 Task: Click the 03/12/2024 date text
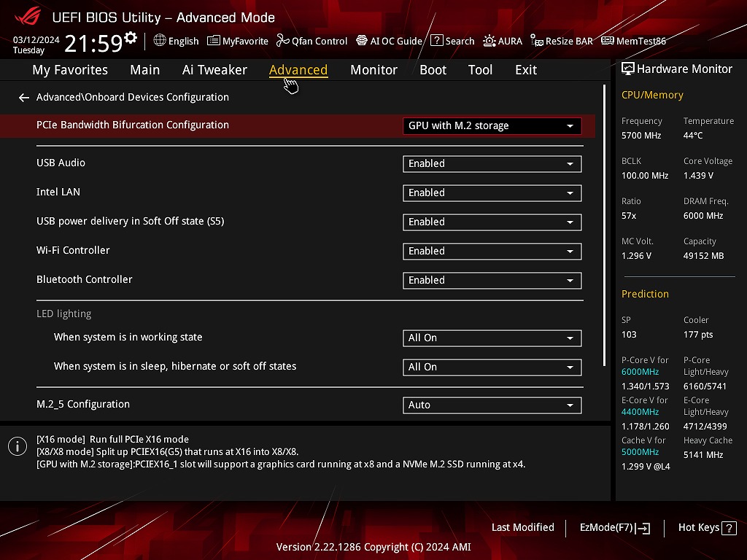36,39
